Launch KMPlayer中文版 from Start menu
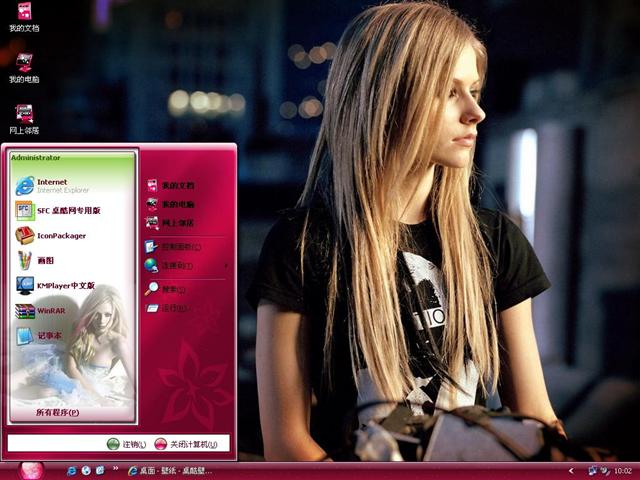The image size is (640, 480). point(55,286)
